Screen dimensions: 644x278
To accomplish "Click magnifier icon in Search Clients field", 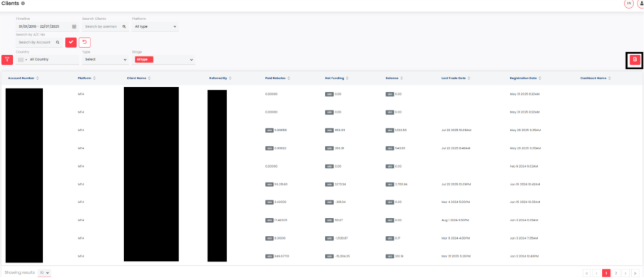I will 124,26.
